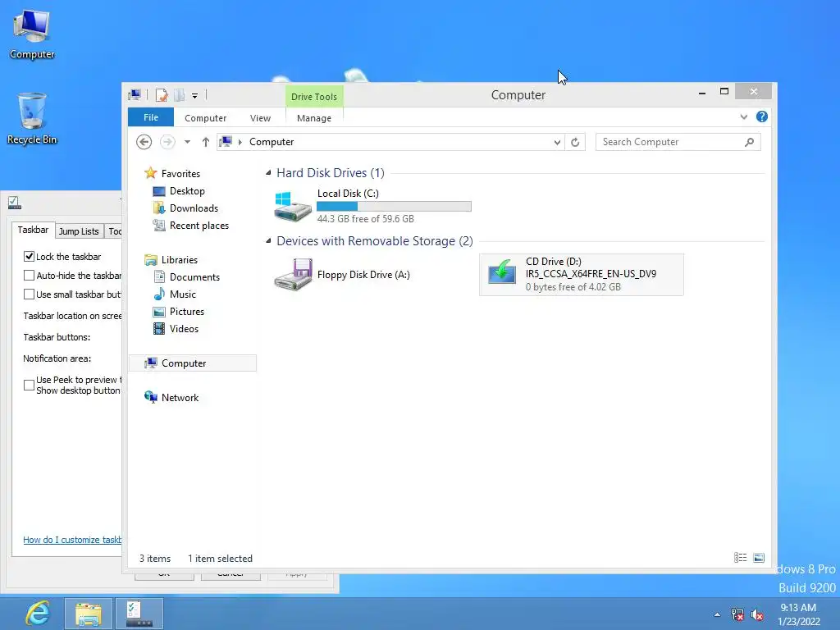The image size is (840, 630).
Task: Click the Devices with Removable Storage heading
Action: (x=374, y=241)
